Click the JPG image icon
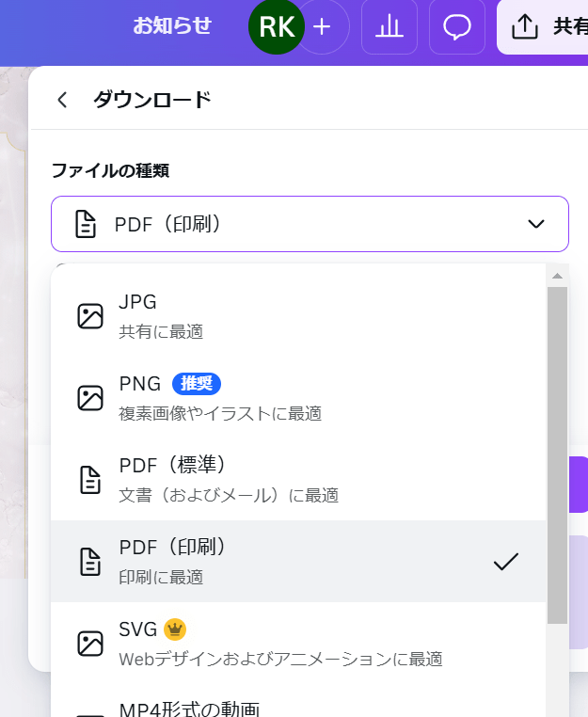The width and height of the screenshot is (588, 717). coord(90,316)
